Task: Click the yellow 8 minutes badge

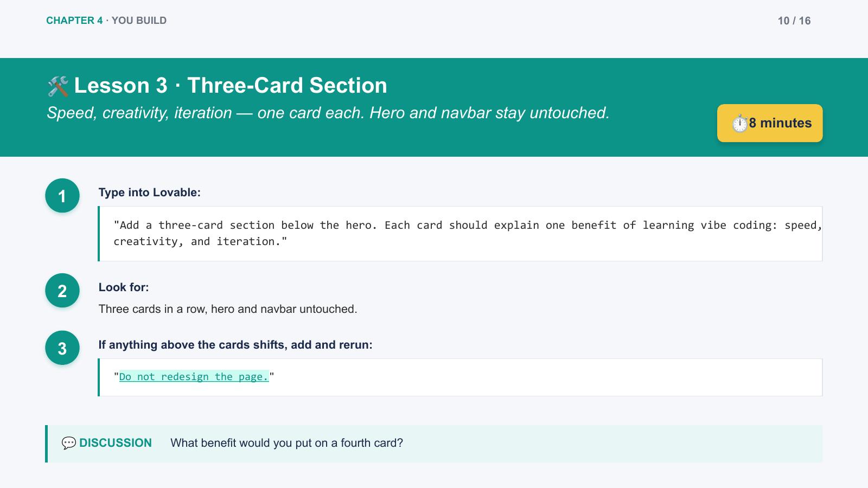Action: point(770,123)
